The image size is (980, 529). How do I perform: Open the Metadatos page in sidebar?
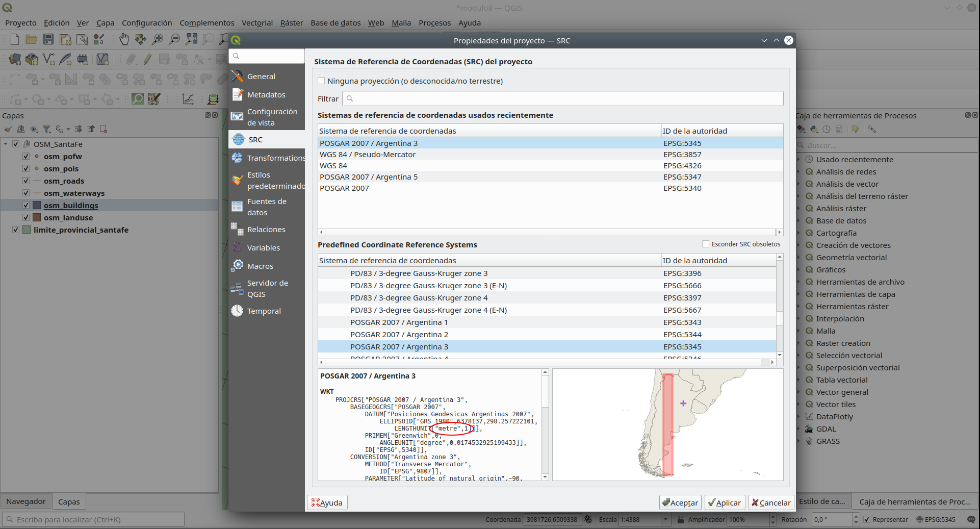pyautogui.click(x=266, y=94)
